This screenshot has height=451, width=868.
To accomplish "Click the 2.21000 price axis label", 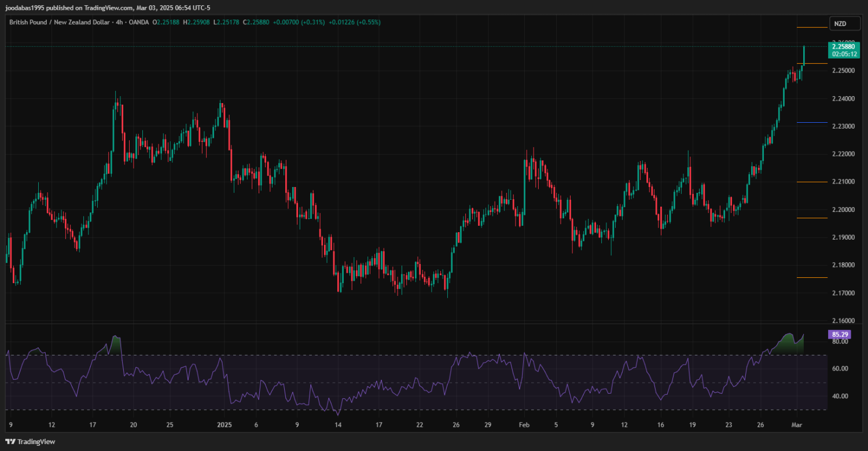I will pyautogui.click(x=843, y=182).
